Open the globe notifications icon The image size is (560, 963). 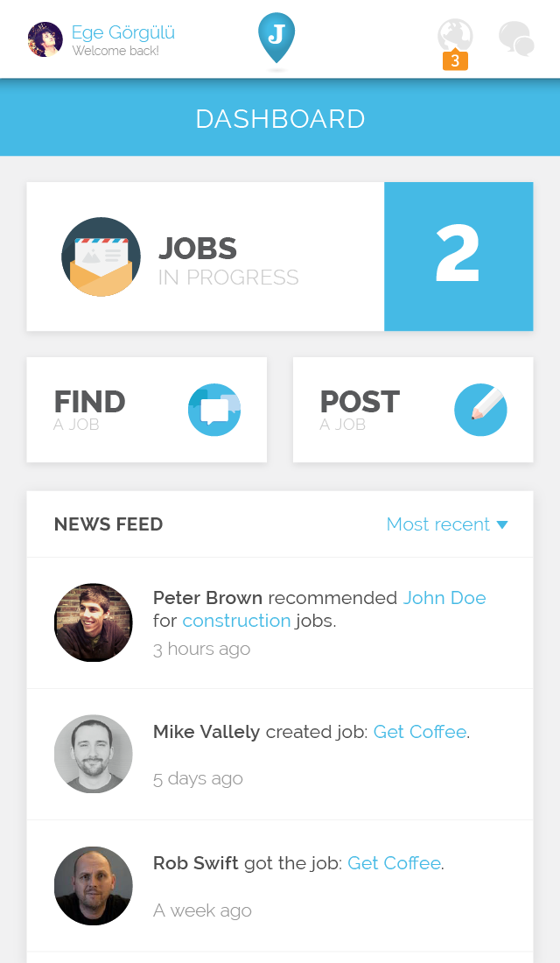[455, 36]
